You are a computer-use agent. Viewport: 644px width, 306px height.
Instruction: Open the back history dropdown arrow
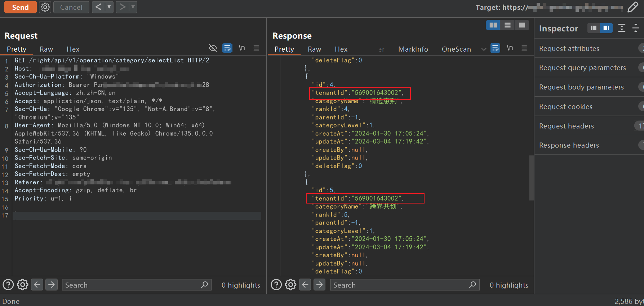coord(109,7)
